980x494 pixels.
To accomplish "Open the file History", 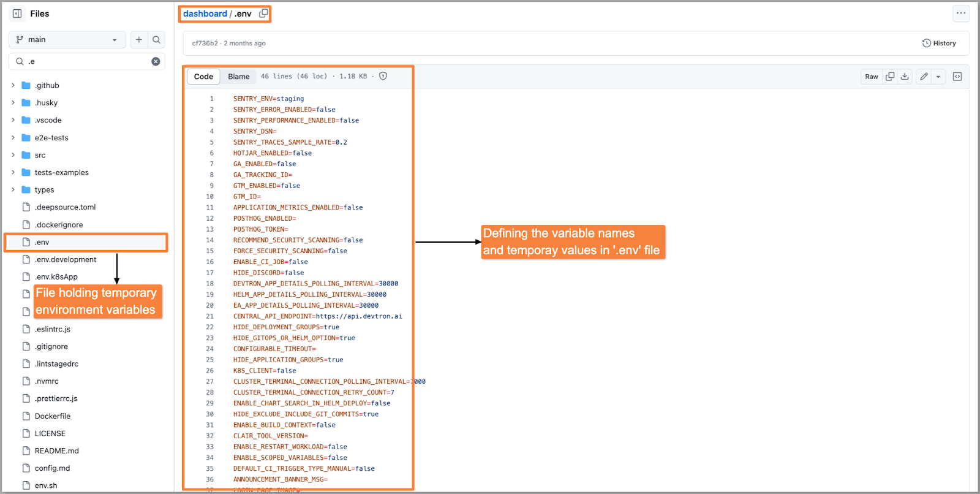I will coord(939,44).
